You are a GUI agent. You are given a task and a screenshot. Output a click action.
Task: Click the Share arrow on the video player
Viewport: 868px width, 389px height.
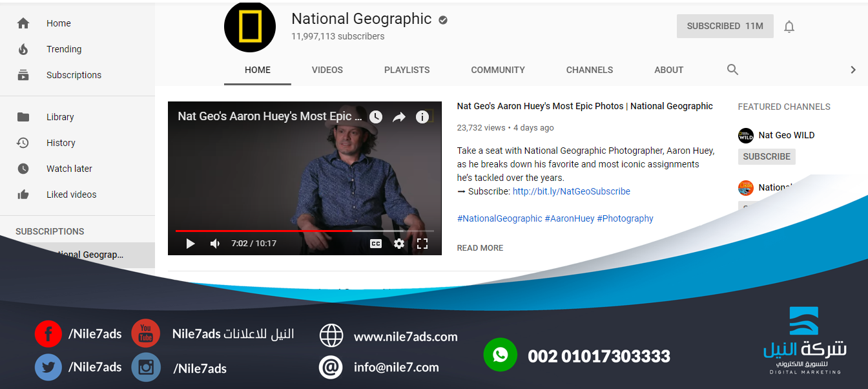pos(399,117)
